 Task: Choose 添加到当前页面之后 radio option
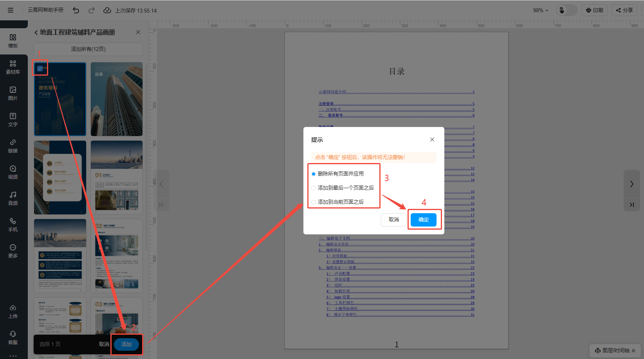click(x=314, y=202)
